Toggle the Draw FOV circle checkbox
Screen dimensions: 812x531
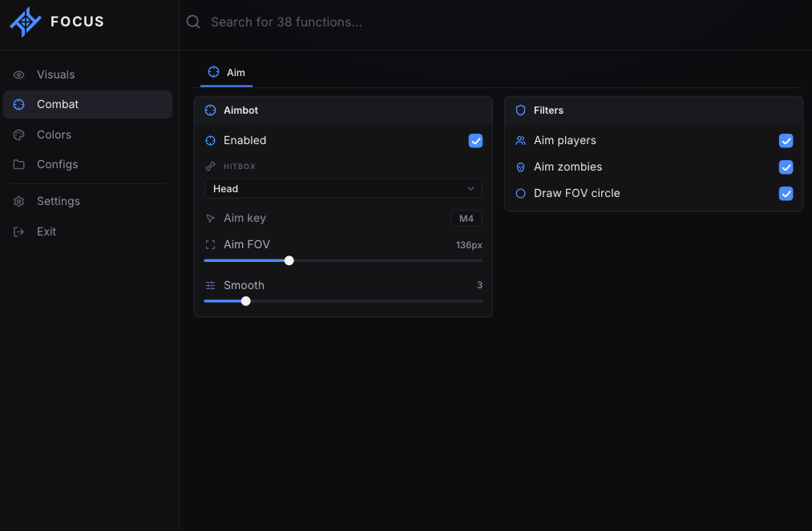click(x=786, y=194)
